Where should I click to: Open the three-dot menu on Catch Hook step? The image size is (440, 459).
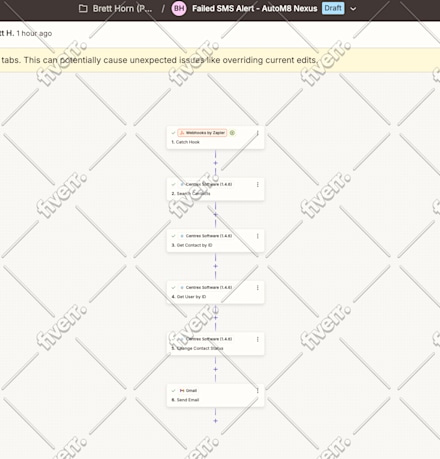pyautogui.click(x=258, y=133)
